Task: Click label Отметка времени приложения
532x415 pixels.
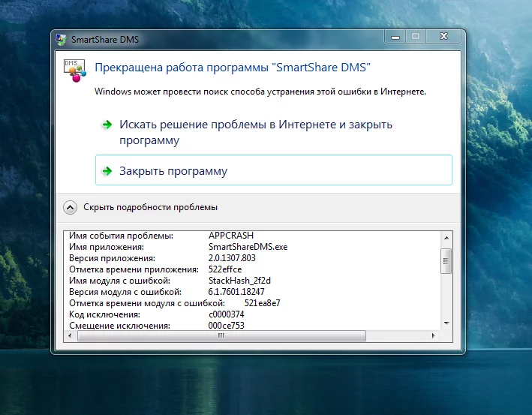Action: 134,269
